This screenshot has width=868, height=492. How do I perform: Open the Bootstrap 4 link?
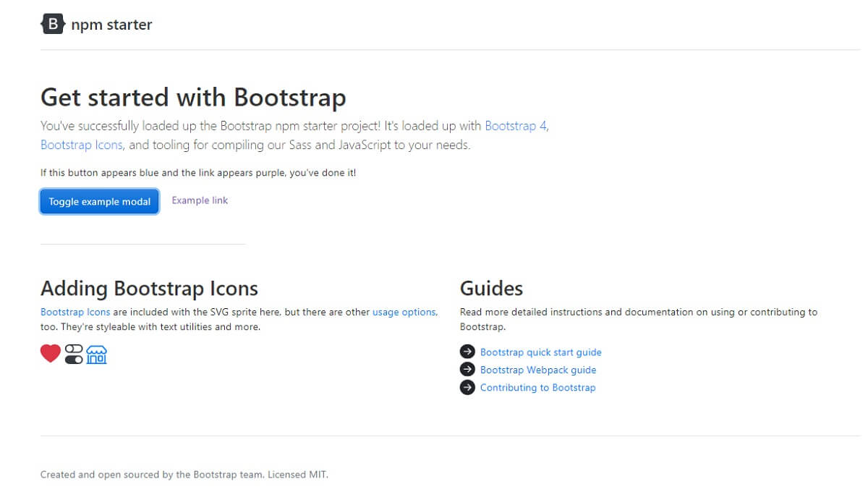(516, 126)
